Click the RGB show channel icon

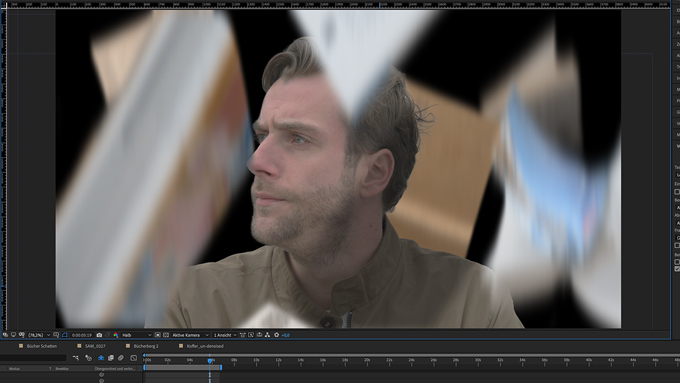point(116,335)
